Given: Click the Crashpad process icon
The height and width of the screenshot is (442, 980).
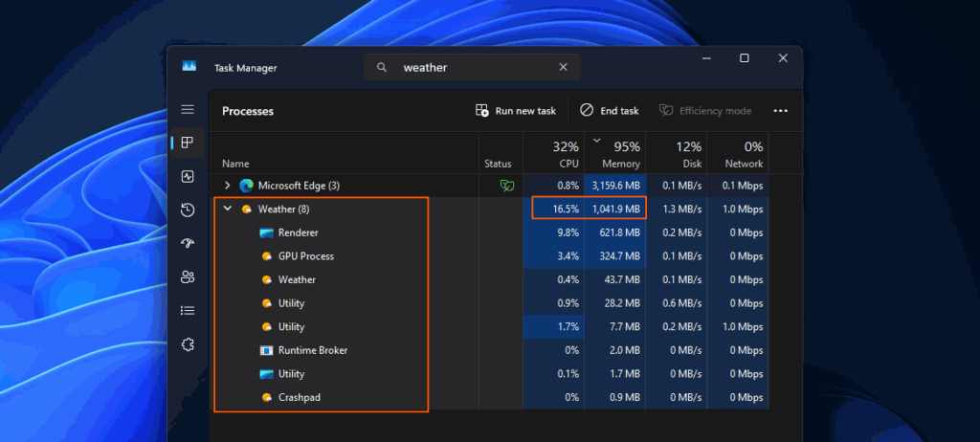Looking at the screenshot, I should pyautogui.click(x=267, y=398).
